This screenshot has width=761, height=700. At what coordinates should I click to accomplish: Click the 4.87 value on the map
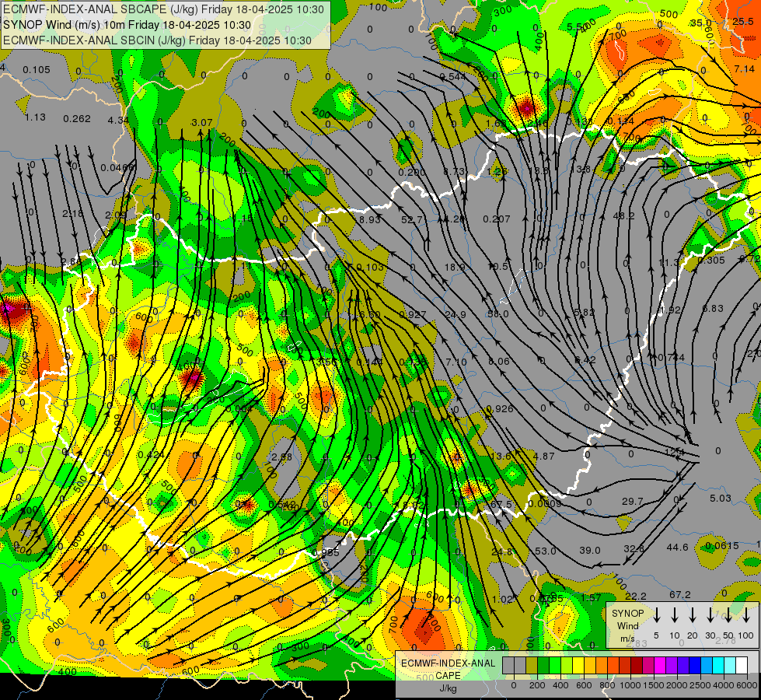(543, 456)
